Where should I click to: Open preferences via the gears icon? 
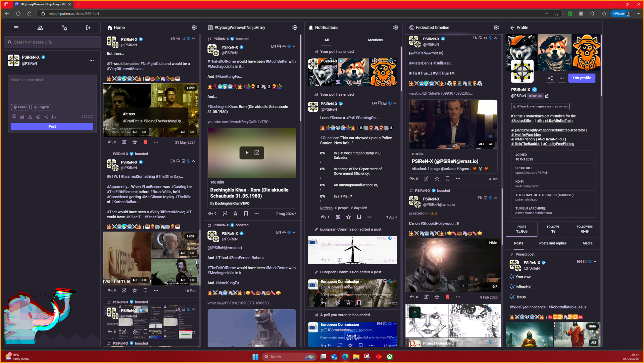tap(64, 28)
